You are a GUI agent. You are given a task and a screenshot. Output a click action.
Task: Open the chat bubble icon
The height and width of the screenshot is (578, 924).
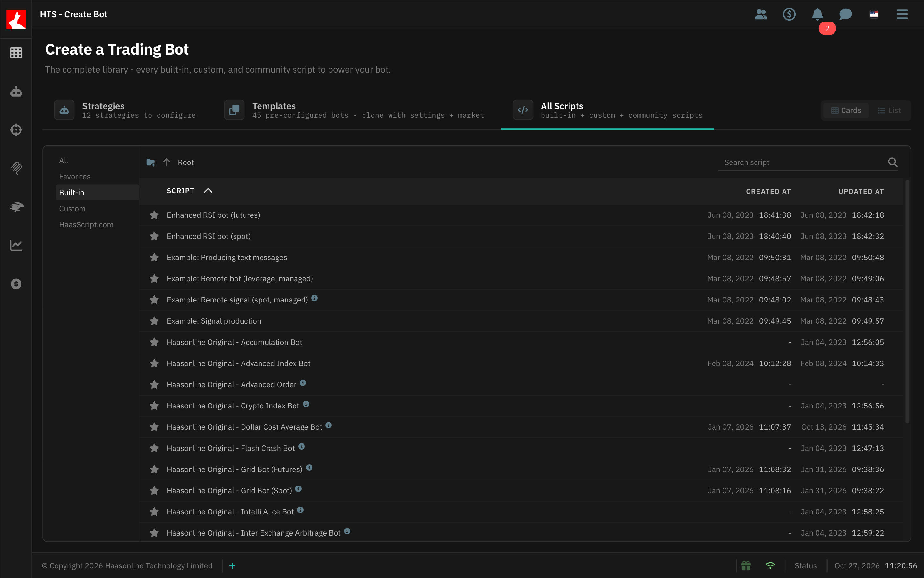(846, 14)
